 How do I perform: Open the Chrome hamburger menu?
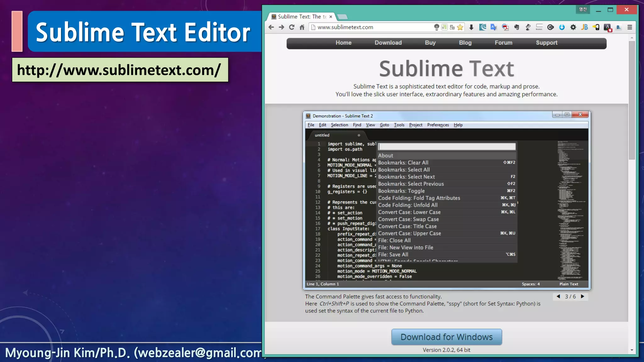pos(630,27)
